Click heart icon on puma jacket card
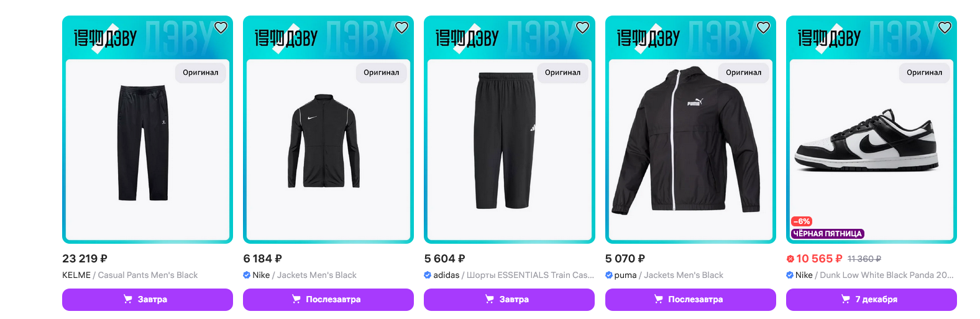 763,27
